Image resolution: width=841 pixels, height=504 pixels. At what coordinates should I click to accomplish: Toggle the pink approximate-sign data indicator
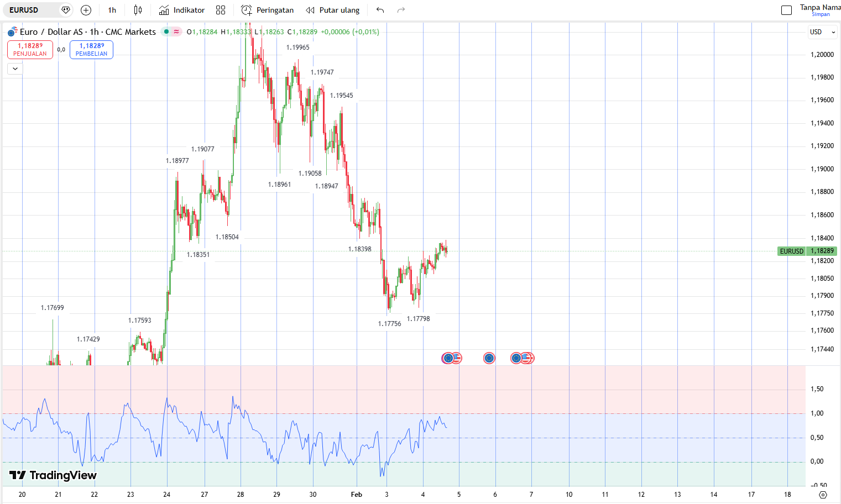click(176, 32)
